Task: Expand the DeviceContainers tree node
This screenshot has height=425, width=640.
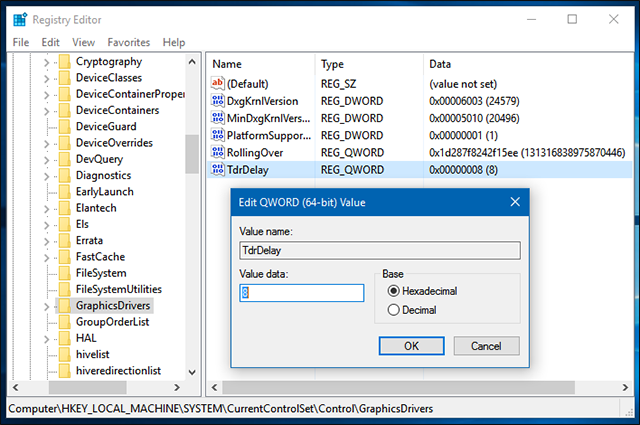Action: pyautogui.click(x=46, y=111)
